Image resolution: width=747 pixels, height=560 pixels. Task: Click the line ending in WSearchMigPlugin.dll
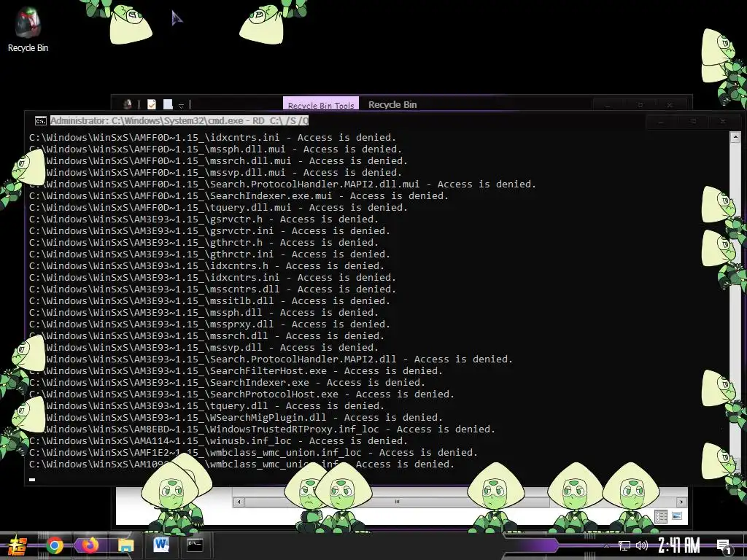coord(236,418)
